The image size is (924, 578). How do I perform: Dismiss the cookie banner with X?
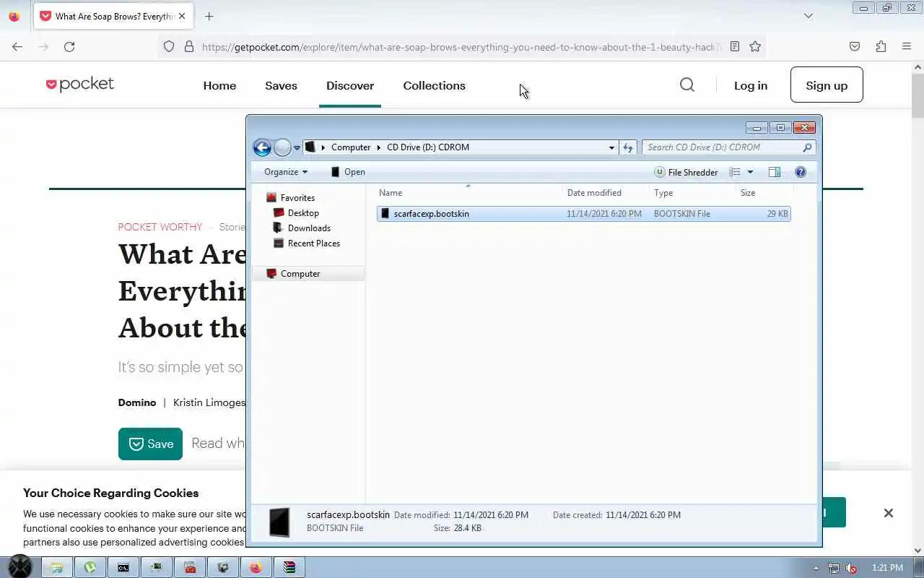click(x=889, y=513)
